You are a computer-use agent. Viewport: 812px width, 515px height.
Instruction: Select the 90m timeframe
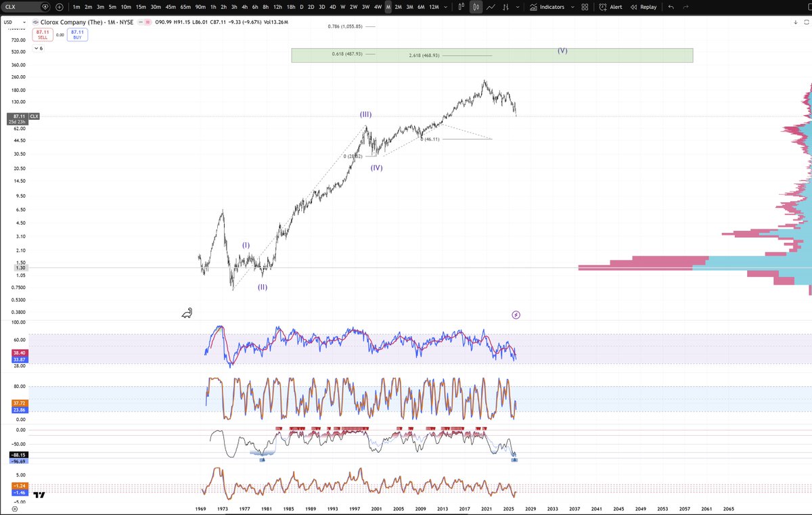tap(200, 7)
